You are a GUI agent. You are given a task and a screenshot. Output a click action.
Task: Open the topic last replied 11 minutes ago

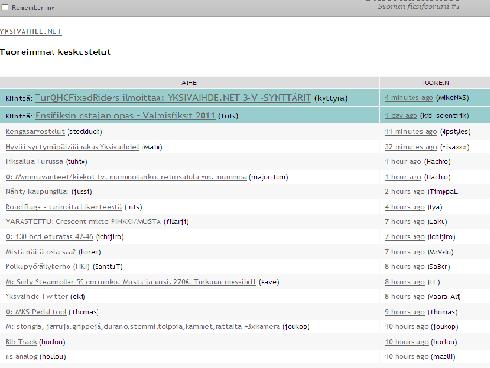pos(35,132)
